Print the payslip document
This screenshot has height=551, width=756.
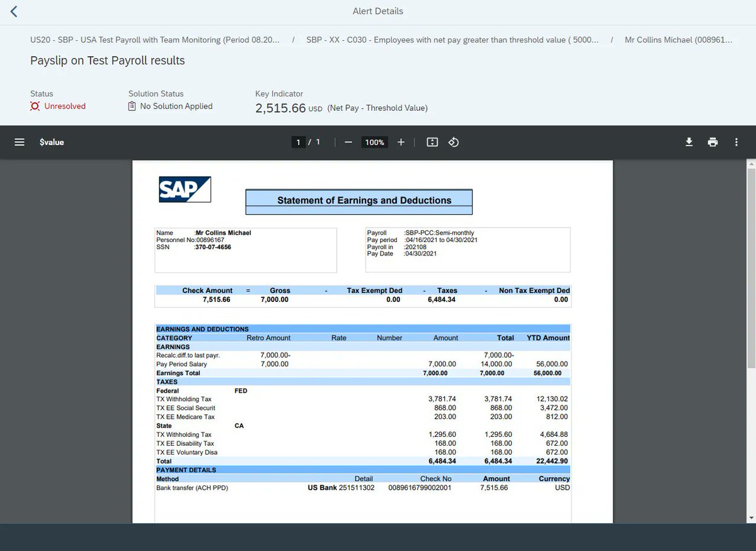[713, 142]
